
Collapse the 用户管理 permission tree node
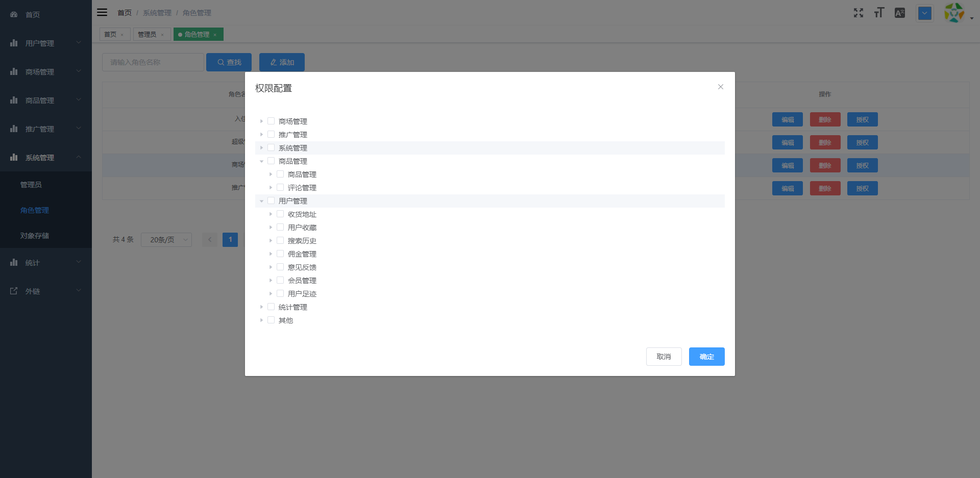[x=262, y=200]
